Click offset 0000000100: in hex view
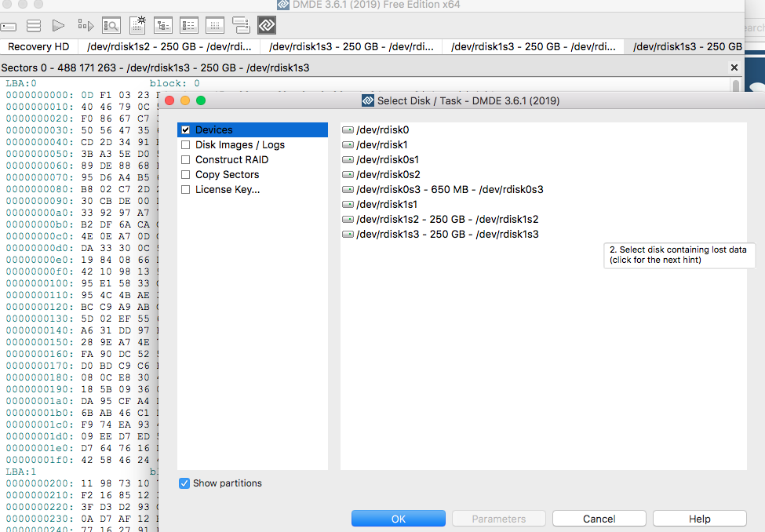 tap(40, 283)
